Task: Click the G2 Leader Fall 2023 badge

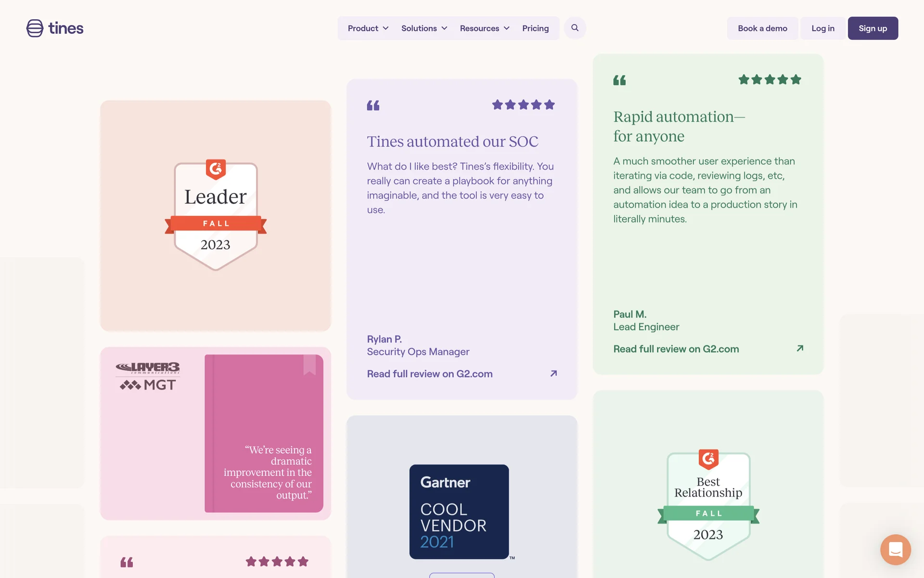Action: (x=216, y=215)
